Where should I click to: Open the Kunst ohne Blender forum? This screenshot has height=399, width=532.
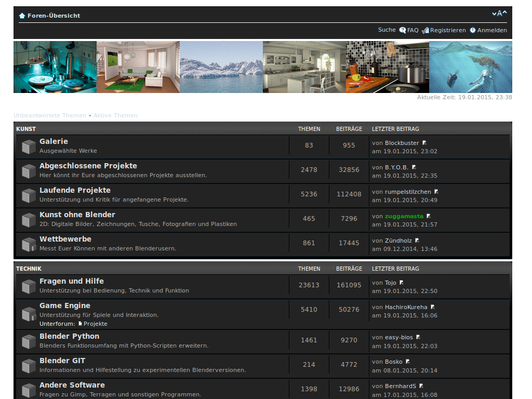coord(77,215)
